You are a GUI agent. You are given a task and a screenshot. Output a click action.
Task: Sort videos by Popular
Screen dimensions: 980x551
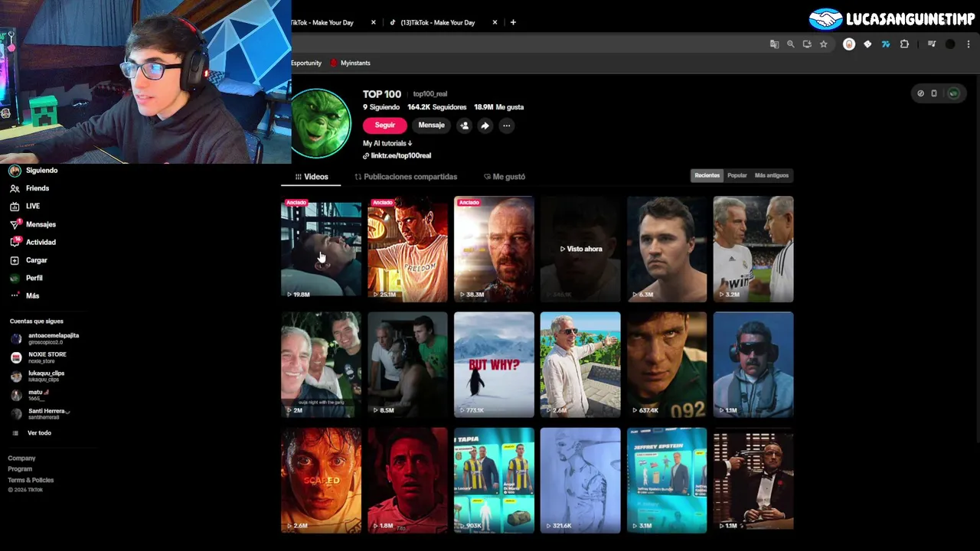click(x=737, y=175)
